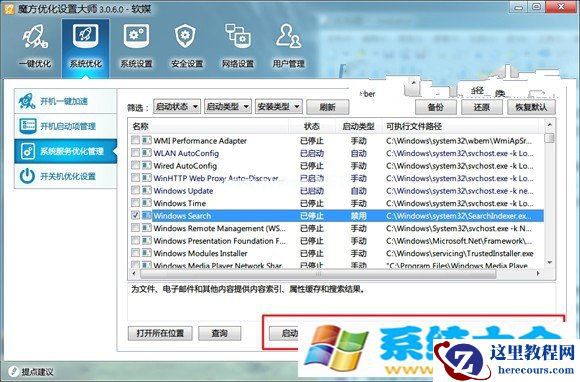This screenshot has height=382, width=580.
Task: Click the 打开所在位置 button
Action: [160, 333]
